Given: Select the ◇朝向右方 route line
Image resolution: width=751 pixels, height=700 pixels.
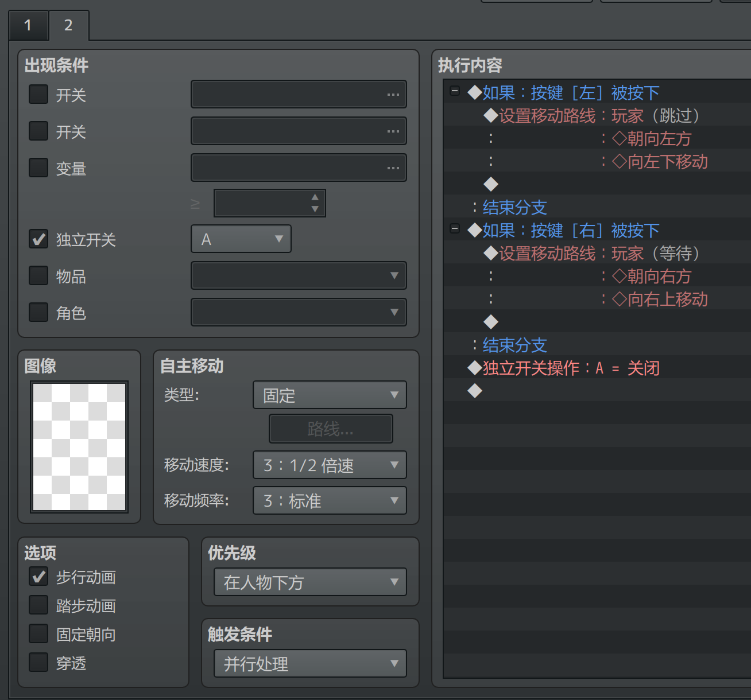Looking at the screenshot, I should pos(651,276).
